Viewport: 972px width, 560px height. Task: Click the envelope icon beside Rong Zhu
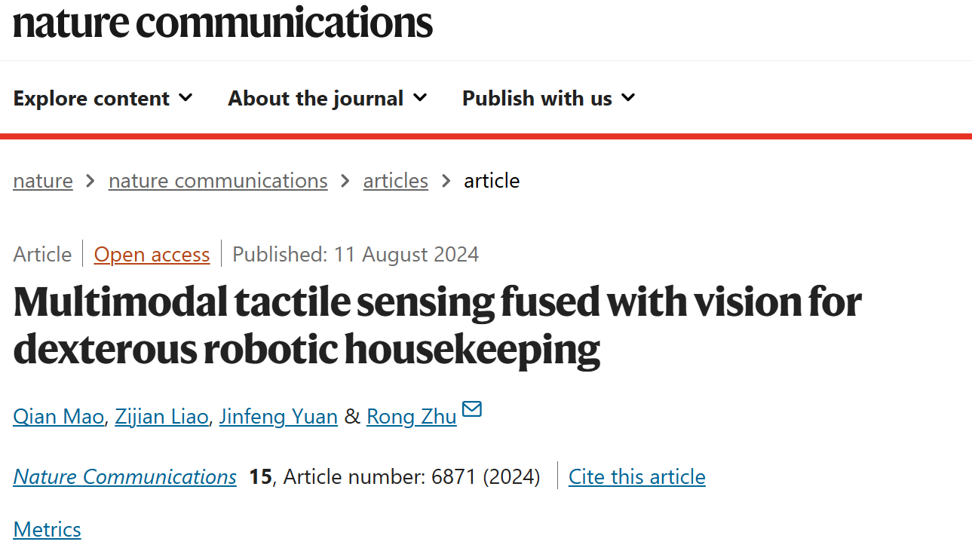tap(472, 409)
